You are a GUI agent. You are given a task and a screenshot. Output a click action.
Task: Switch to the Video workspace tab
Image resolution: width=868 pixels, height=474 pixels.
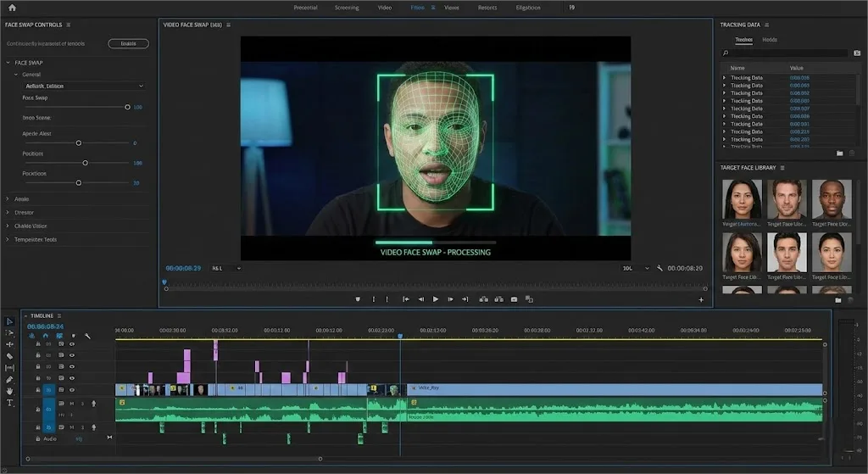coord(385,8)
